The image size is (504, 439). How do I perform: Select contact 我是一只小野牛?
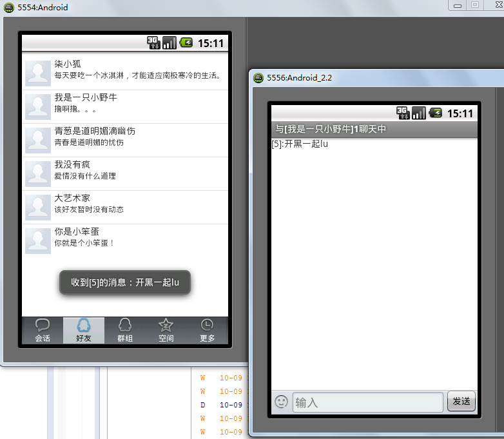(139, 103)
